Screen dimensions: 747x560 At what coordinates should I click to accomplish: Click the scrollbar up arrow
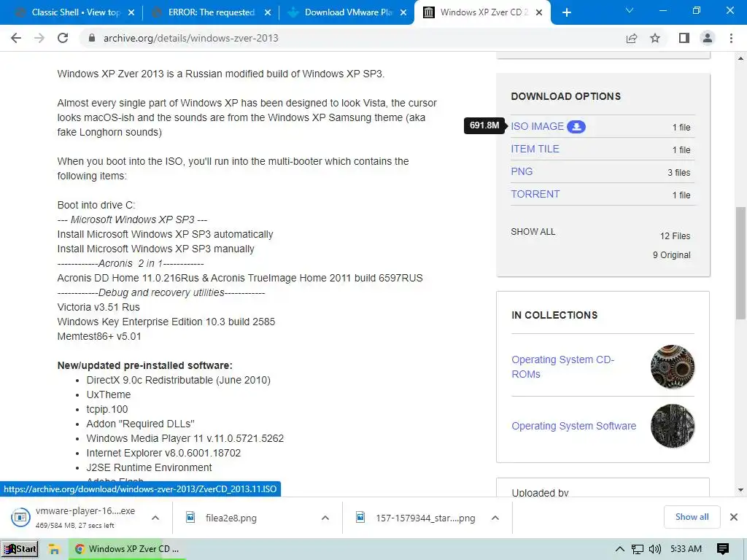pyautogui.click(x=740, y=58)
